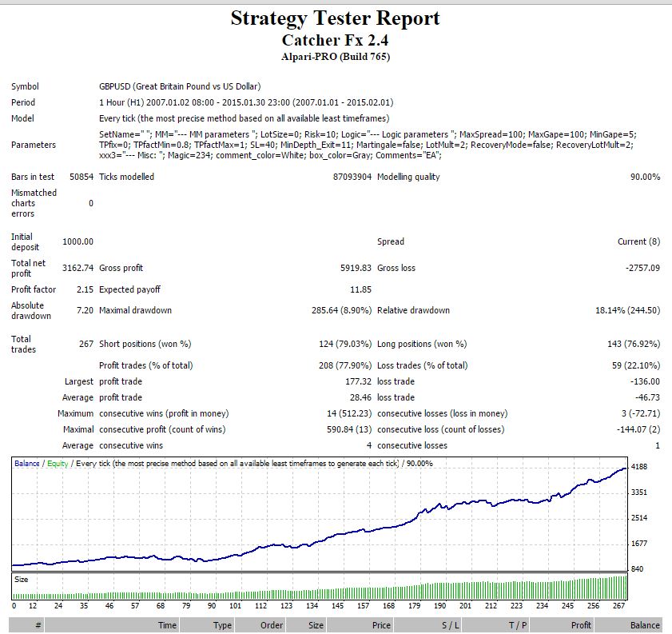This screenshot has height=634, width=672.
Task: Click the 4188 axis label on chart
Action: pos(639,467)
